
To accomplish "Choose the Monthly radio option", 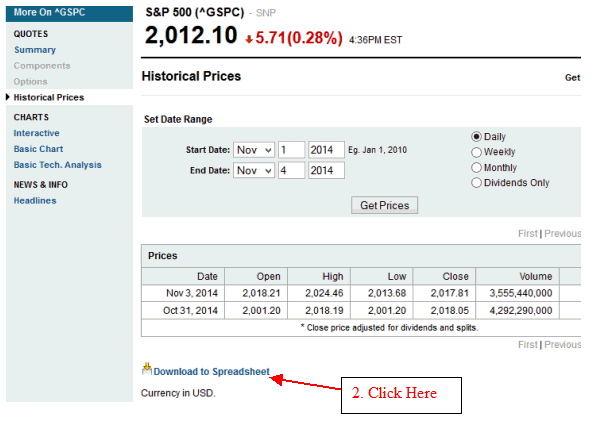I will (476, 168).
